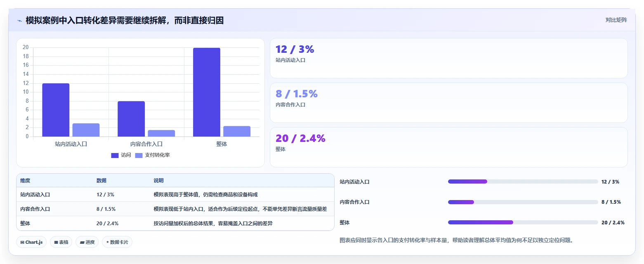
Task: Click the 内容合作入口 progress bar
Action: (x=523, y=202)
